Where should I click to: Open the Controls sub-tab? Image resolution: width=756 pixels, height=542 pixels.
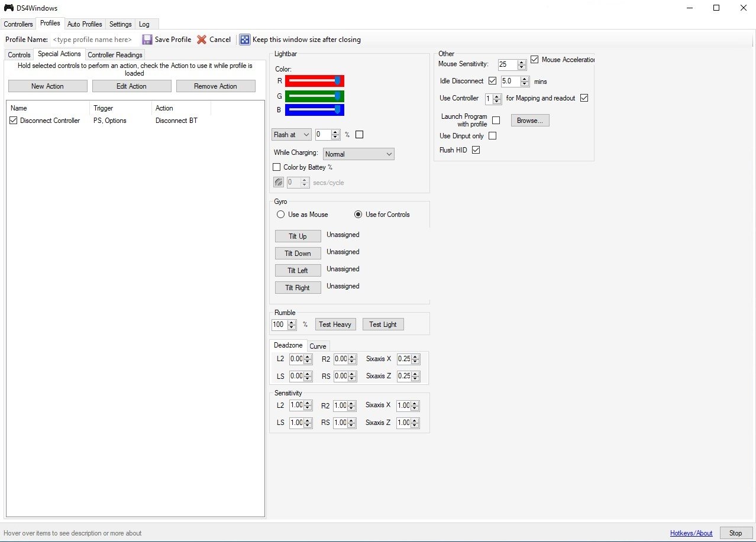point(19,55)
